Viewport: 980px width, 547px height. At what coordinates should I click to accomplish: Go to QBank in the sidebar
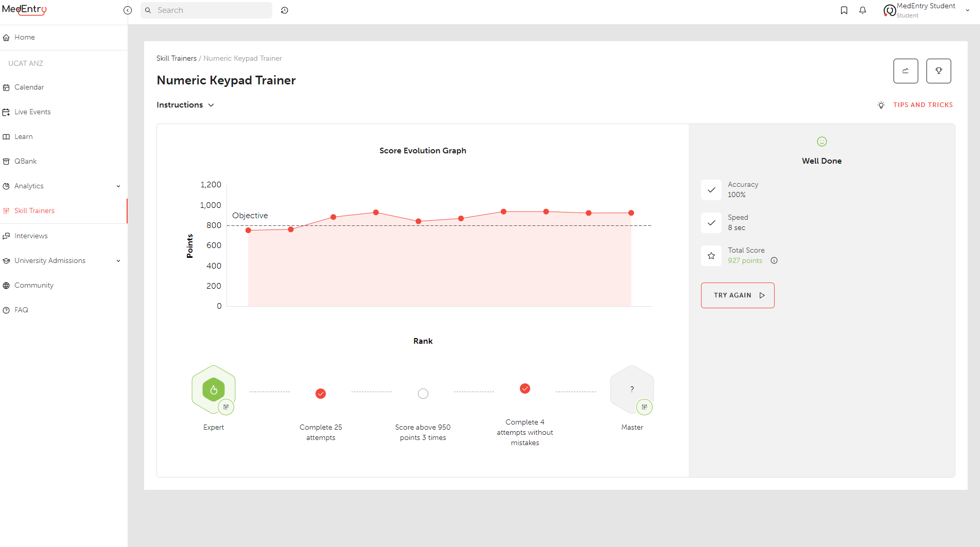26,162
